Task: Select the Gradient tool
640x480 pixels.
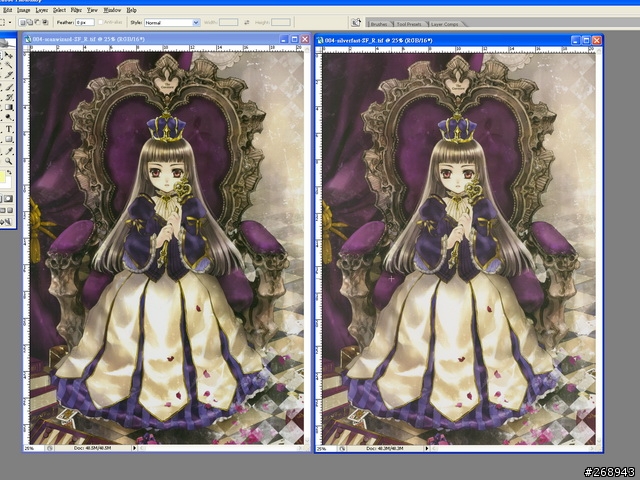Action: click(9, 107)
